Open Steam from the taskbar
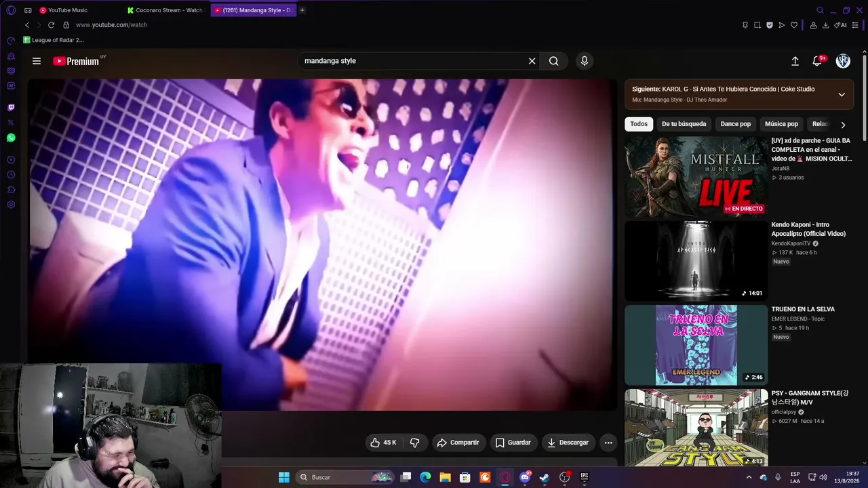868x488 pixels. pos(544,477)
